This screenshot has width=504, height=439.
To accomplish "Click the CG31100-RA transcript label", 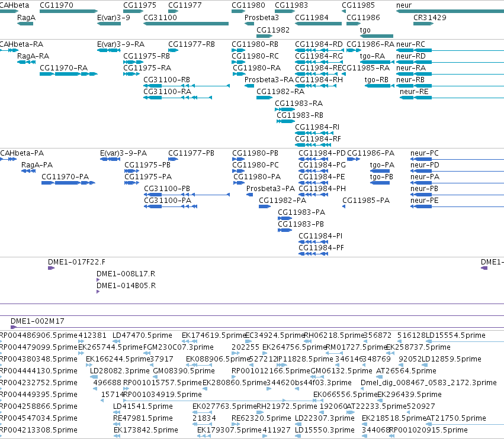I will pyautogui.click(x=167, y=92).
